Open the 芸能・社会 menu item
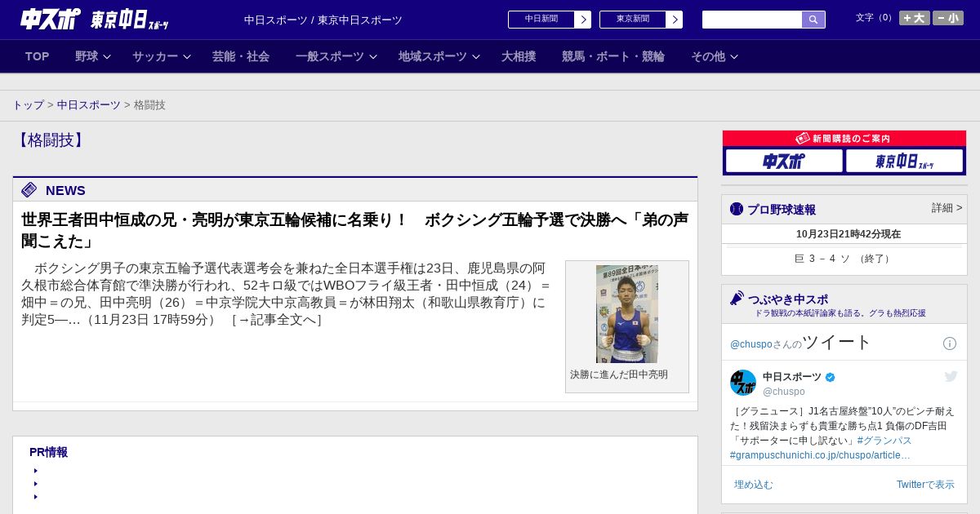The width and height of the screenshot is (980, 514). [241, 56]
